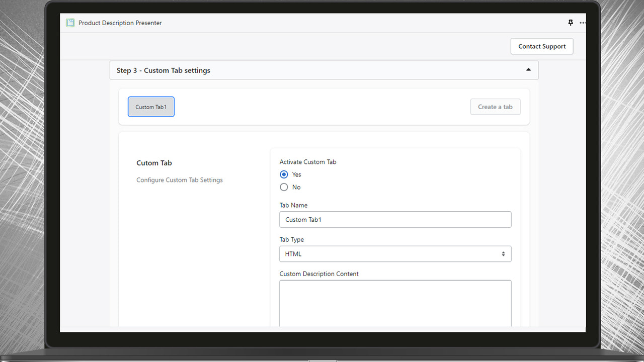Choose No to deactivate the custom tab
The image size is (644, 362).
tap(284, 187)
